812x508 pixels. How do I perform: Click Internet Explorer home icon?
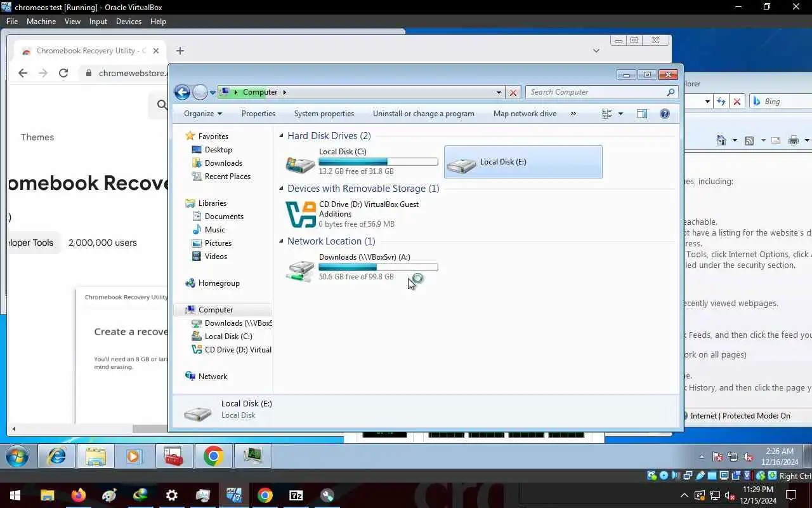[721, 140]
